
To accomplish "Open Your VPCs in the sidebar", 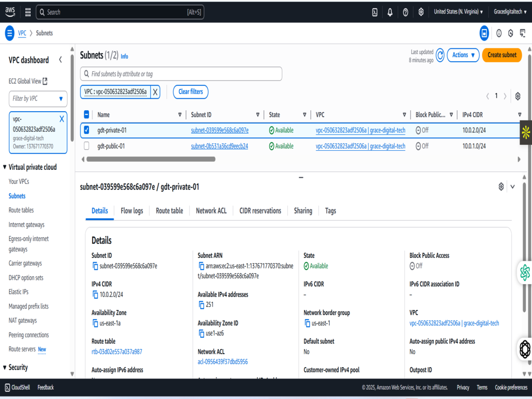I will [x=19, y=181].
